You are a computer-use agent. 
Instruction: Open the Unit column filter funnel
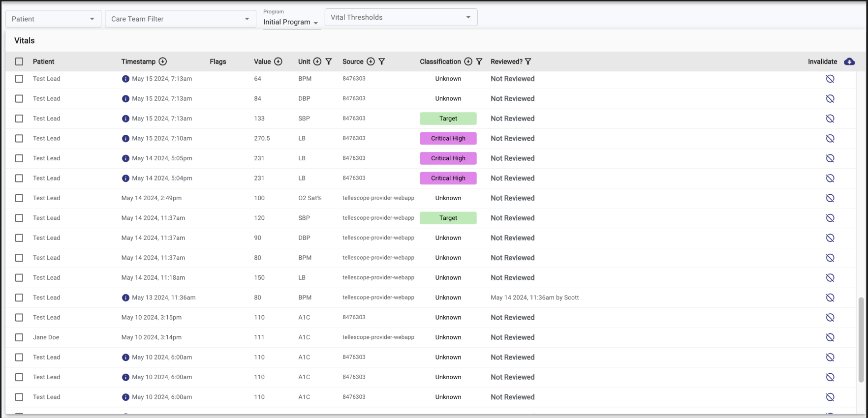(x=329, y=61)
